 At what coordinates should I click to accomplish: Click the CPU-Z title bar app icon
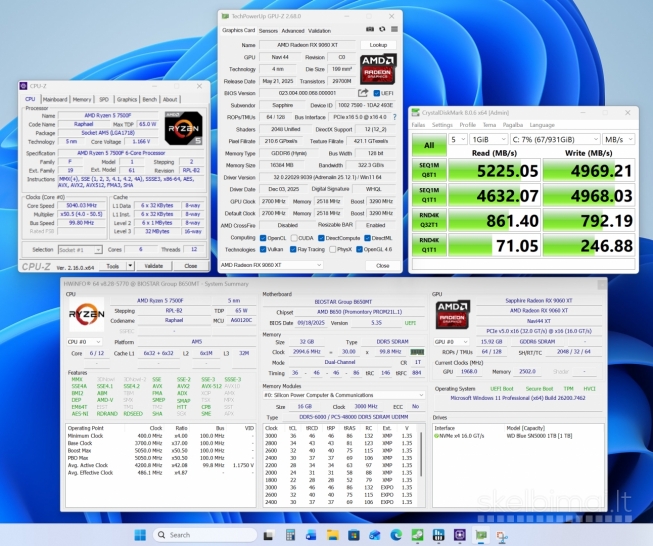click(x=23, y=86)
